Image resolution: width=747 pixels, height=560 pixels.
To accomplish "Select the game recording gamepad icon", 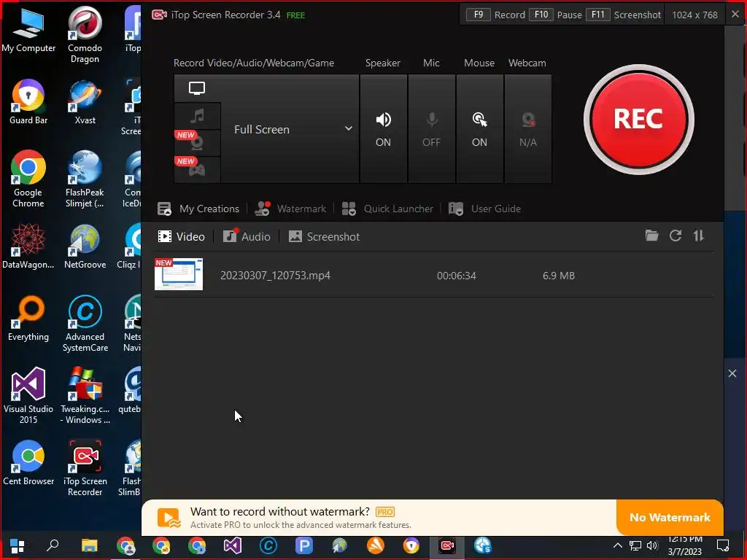I will coord(197,169).
